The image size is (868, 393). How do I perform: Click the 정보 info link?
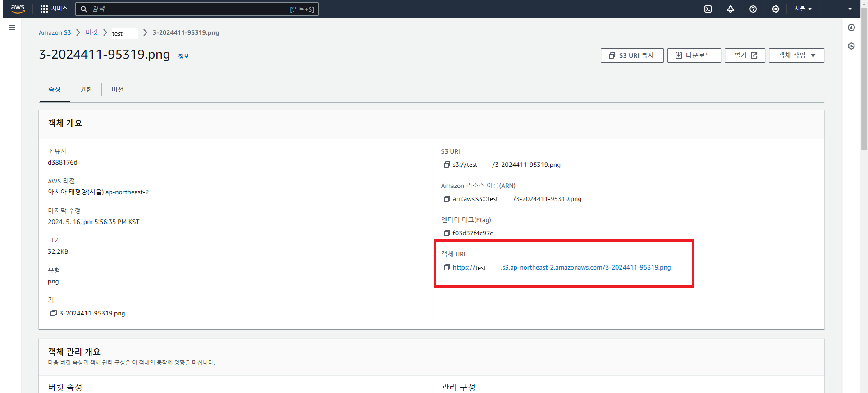[183, 56]
